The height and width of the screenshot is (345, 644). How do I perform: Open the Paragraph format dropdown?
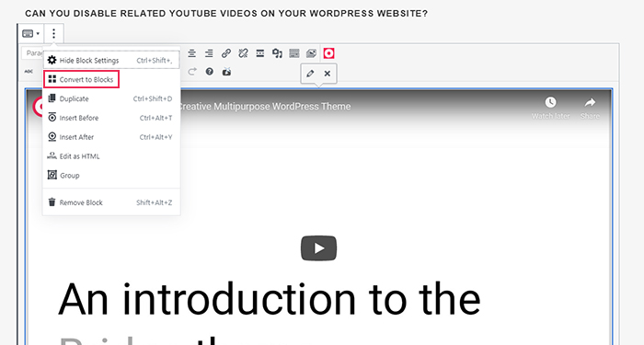click(33, 53)
